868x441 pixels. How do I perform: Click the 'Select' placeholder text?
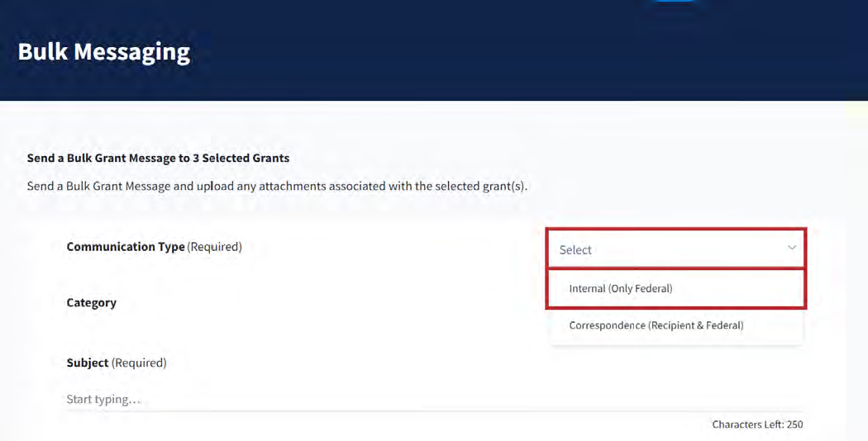tap(575, 249)
